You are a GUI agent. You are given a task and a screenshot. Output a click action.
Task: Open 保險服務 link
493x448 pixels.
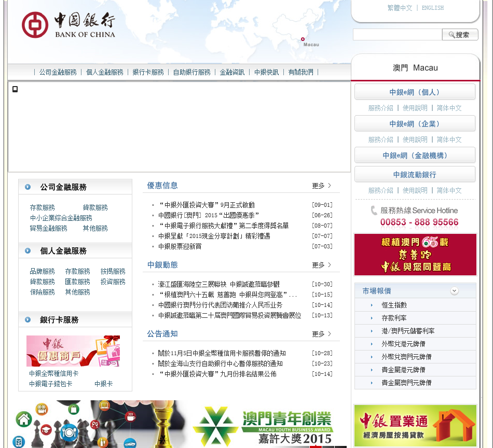[x=42, y=292]
